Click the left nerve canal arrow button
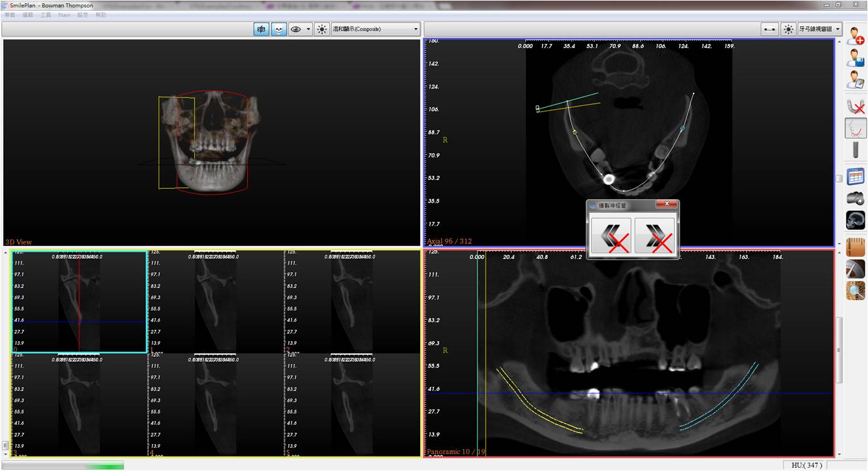Viewport: 868px width, 471px height. pyautogui.click(x=611, y=236)
